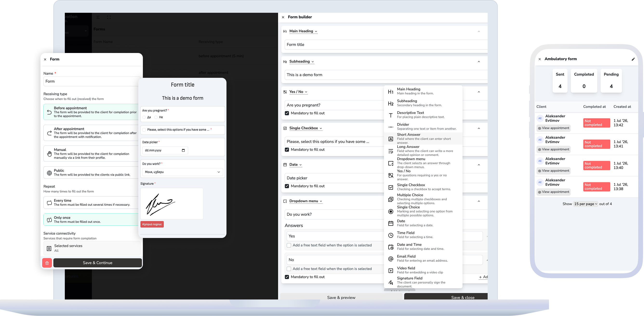Click the H2 icon beside Subheading menu entry
The width and height of the screenshot is (644, 316).
391,104
